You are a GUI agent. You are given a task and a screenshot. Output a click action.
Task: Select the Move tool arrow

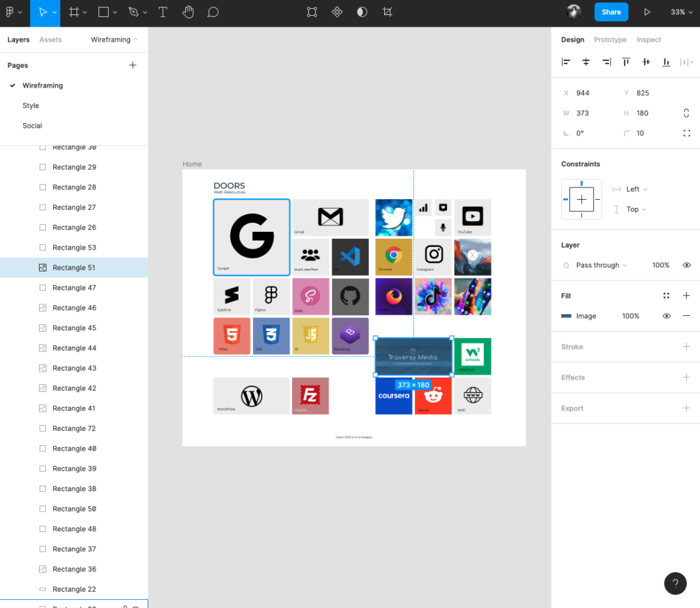pos(42,12)
